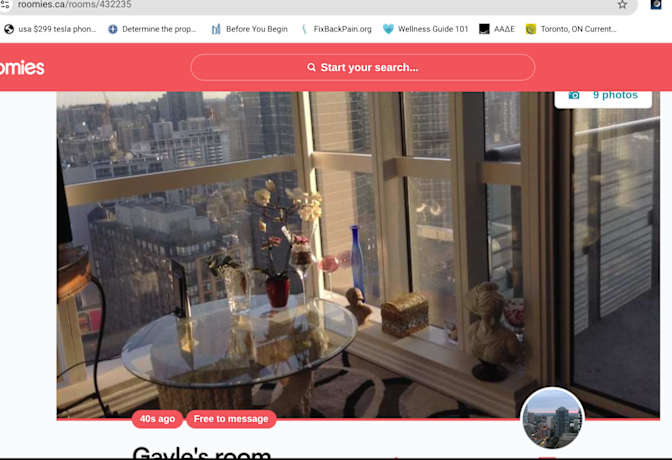This screenshot has width=672, height=460.
Task: Open the 'Toronto, ON Current...' bookmark
Action: click(571, 29)
